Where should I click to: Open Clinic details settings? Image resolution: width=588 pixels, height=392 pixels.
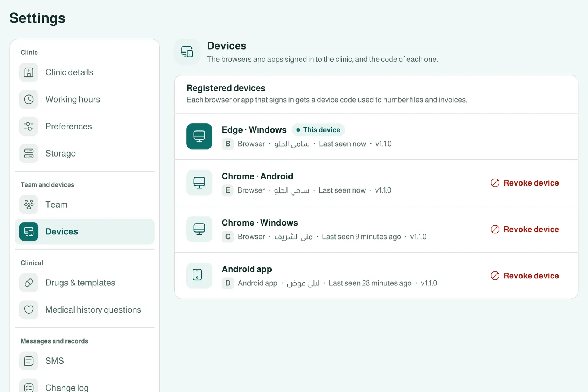pos(85,72)
